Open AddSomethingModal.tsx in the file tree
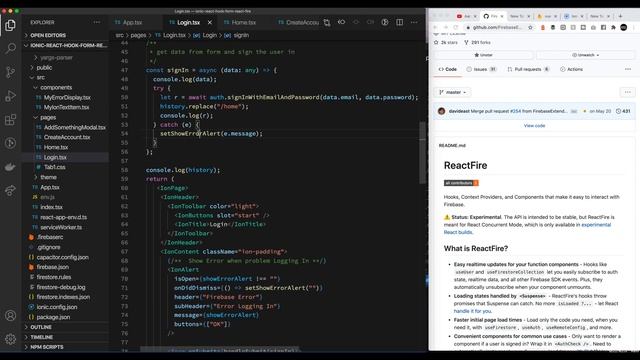This screenshot has height=360, width=640. (75, 127)
